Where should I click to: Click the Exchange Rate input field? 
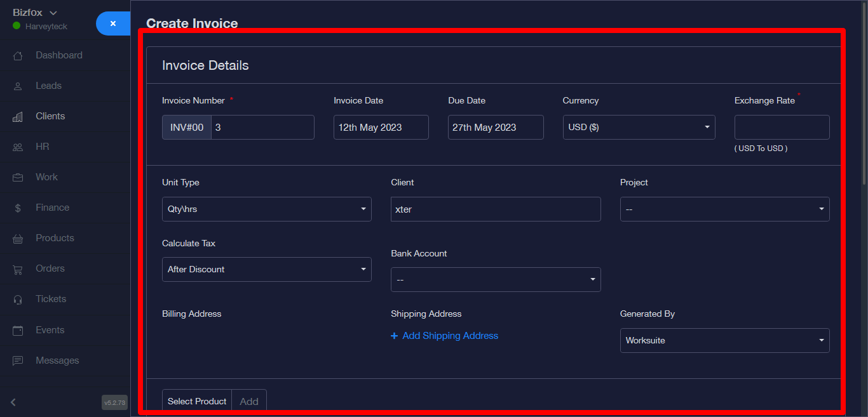pyautogui.click(x=782, y=127)
